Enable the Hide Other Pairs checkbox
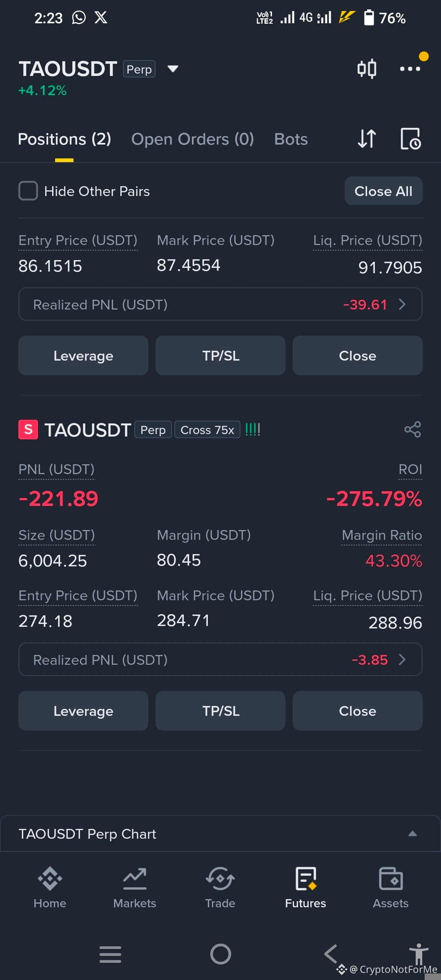The image size is (441, 980). (28, 191)
